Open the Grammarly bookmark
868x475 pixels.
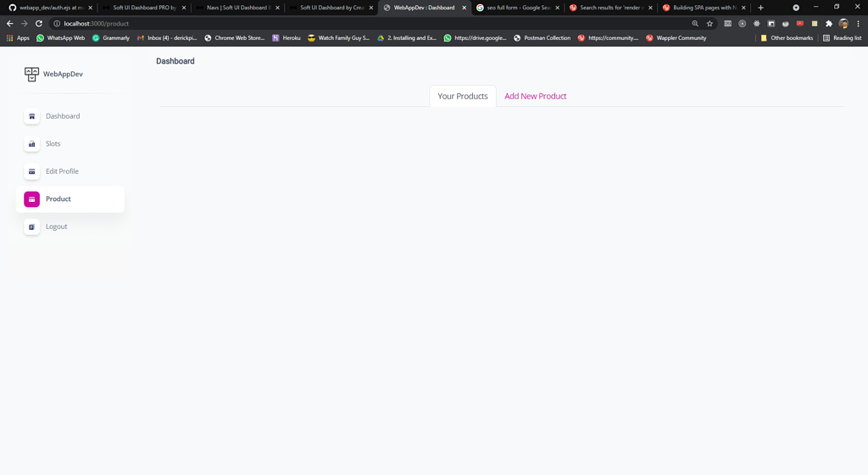pyautogui.click(x=111, y=38)
